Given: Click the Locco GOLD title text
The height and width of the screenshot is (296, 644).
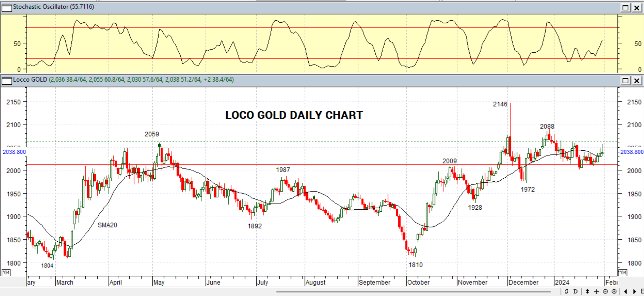Looking at the screenshot, I should point(30,80).
